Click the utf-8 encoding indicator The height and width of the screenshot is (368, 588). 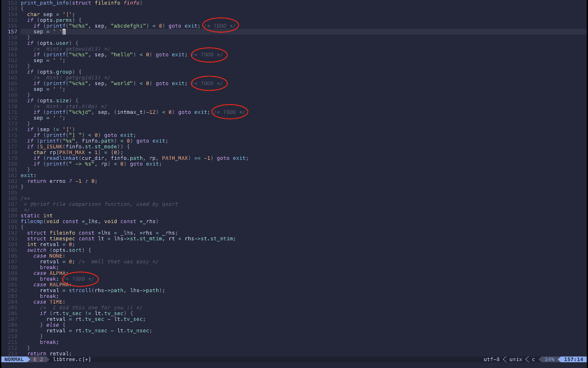click(491, 359)
